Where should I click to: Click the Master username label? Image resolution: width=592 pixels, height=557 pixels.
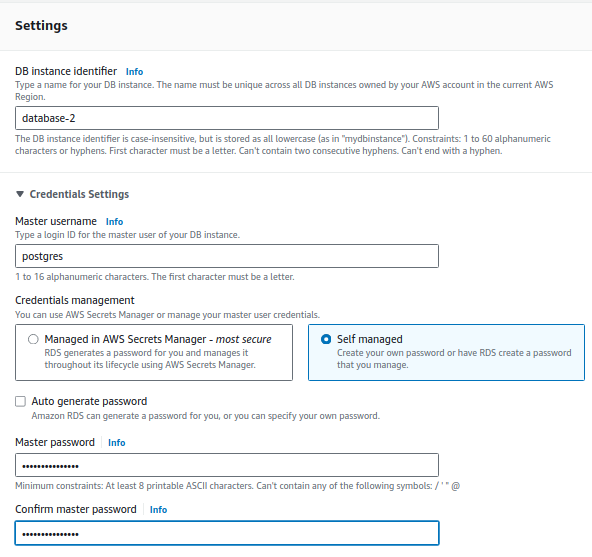(56, 221)
